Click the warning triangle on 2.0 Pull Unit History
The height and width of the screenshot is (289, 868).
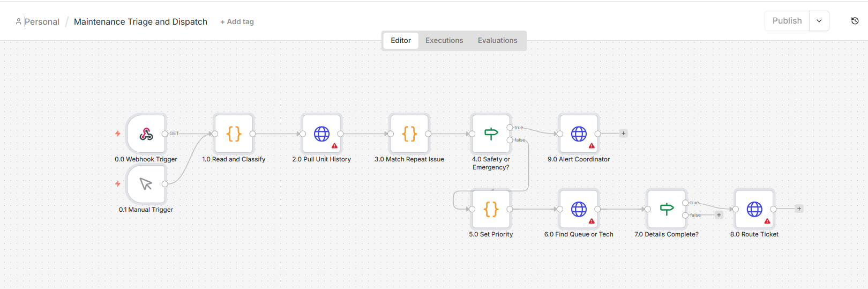pos(334,146)
